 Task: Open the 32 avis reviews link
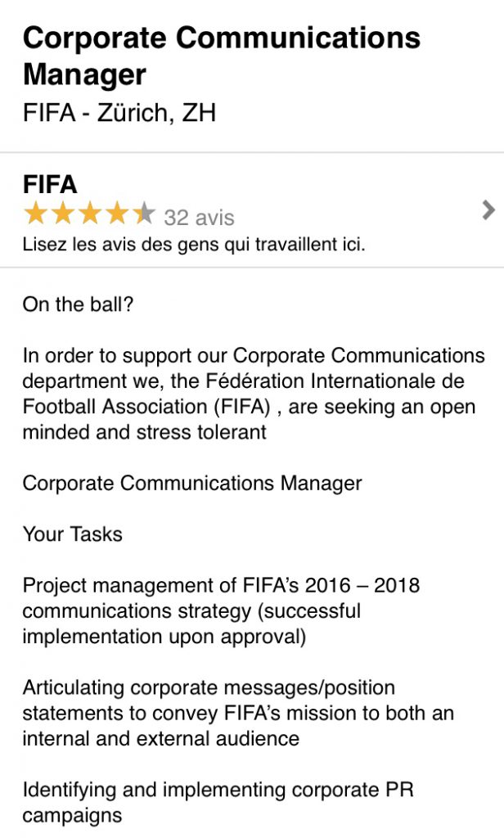[x=199, y=218]
